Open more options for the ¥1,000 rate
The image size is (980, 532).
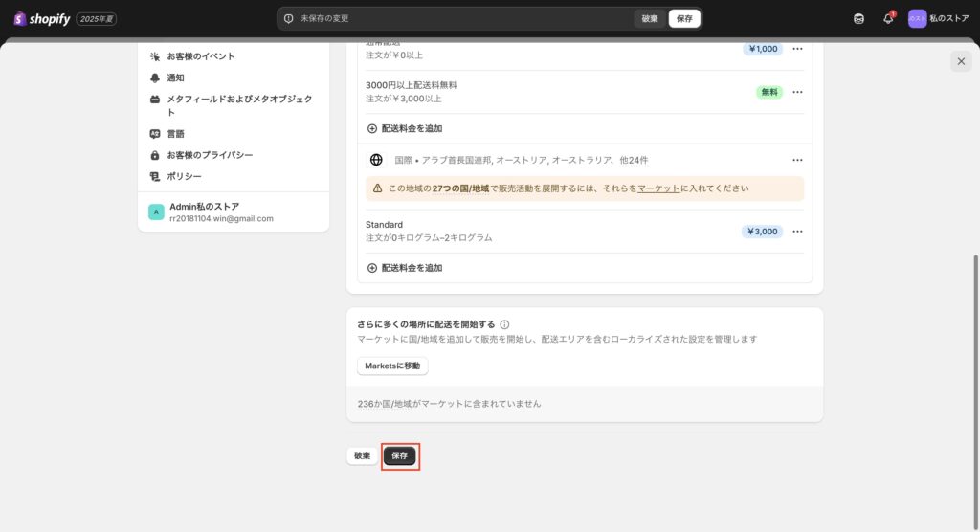[x=797, y=49]
